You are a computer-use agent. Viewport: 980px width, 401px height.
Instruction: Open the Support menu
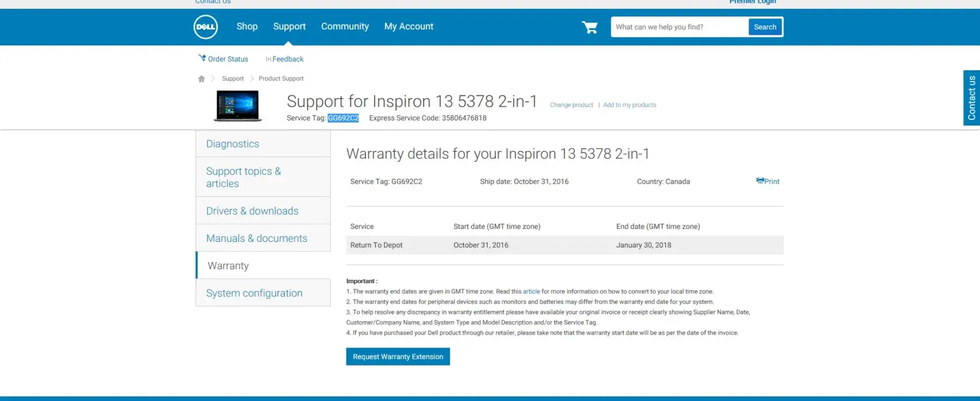pos(289,27)
